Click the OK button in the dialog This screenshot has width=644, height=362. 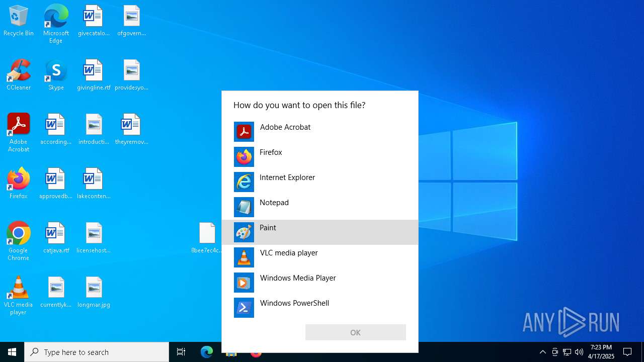[356, 332]
